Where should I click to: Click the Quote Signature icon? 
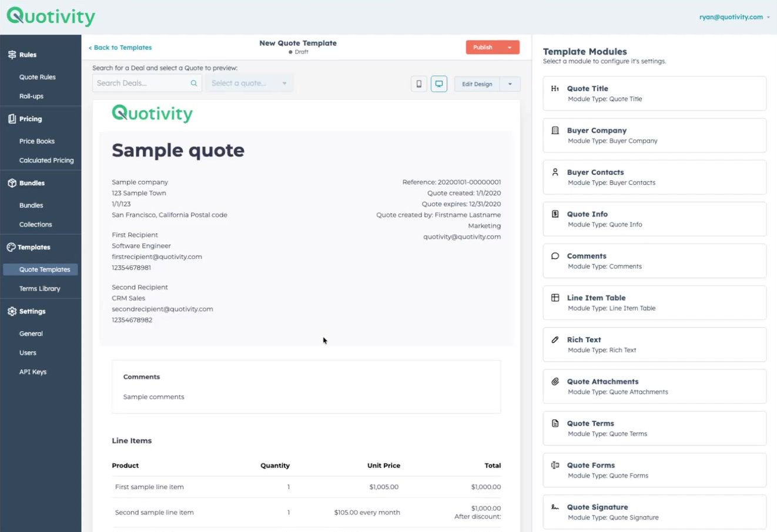(x=555, y=507)
